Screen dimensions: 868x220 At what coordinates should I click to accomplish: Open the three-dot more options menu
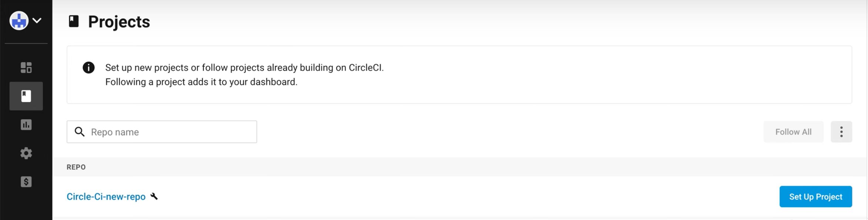(x=841, y=132)
